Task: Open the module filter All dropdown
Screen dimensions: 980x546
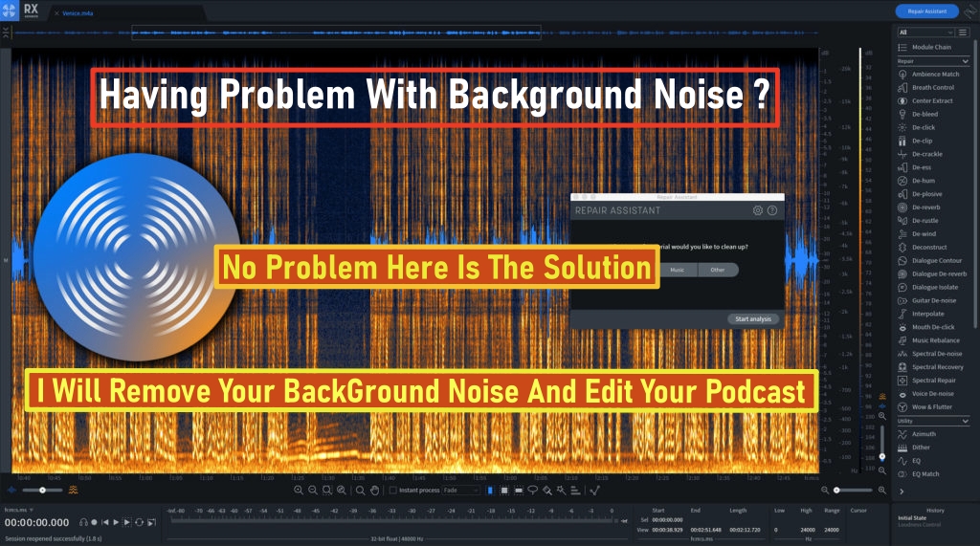Action: tap(925, 32)
